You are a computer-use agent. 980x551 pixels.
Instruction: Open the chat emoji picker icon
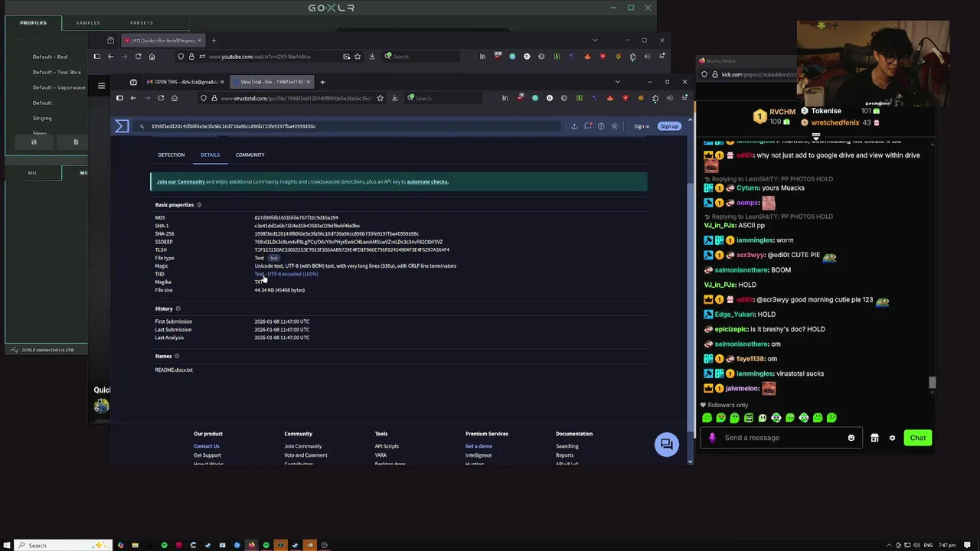[851, 438]
